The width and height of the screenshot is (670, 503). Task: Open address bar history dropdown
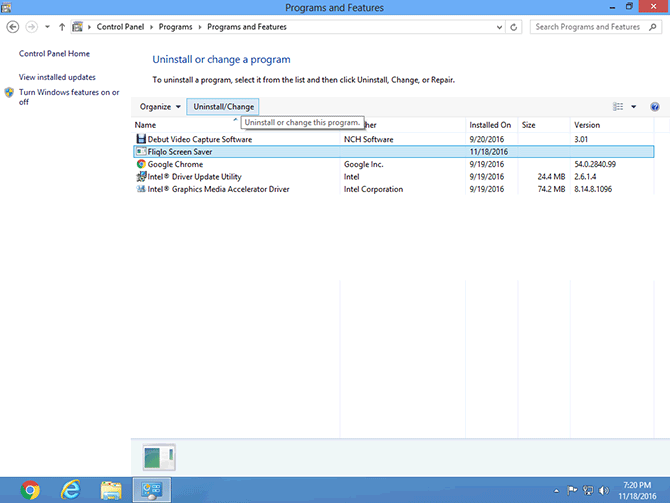pos(499,27)
